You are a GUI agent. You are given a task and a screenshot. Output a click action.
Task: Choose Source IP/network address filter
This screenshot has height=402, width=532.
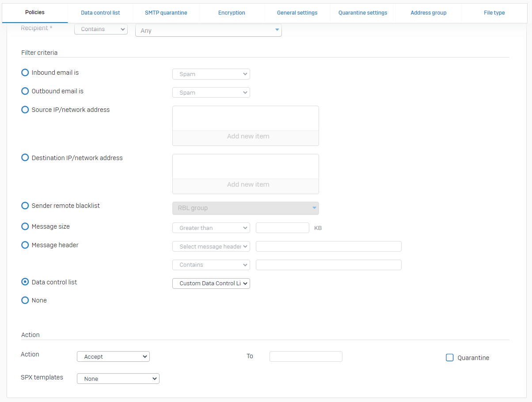pyautogui.click(x=25, y=110)
